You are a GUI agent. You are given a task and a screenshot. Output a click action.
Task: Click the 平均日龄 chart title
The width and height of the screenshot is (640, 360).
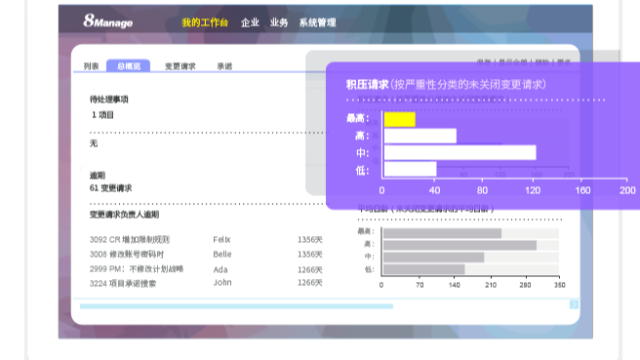426,209
